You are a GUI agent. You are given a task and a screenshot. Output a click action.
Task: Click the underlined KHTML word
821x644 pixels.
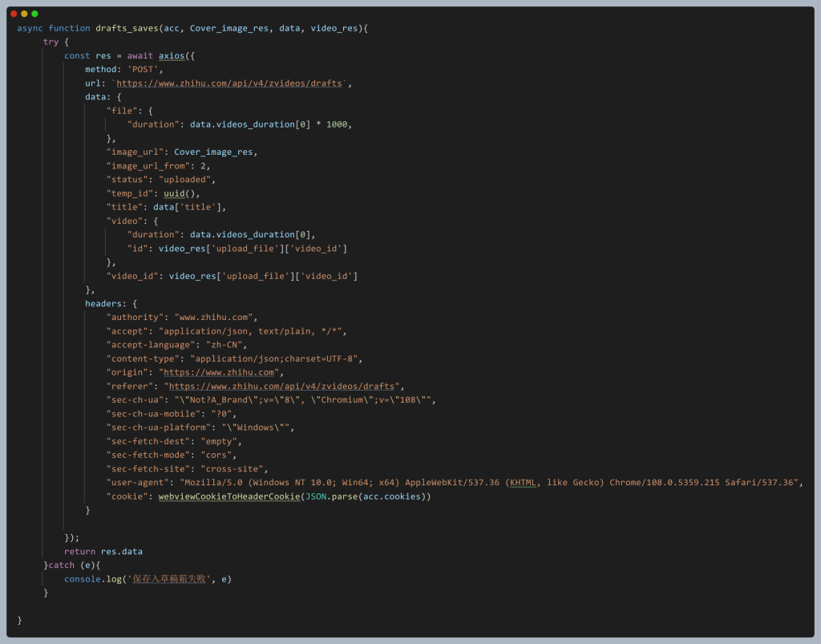click(523, 483)
